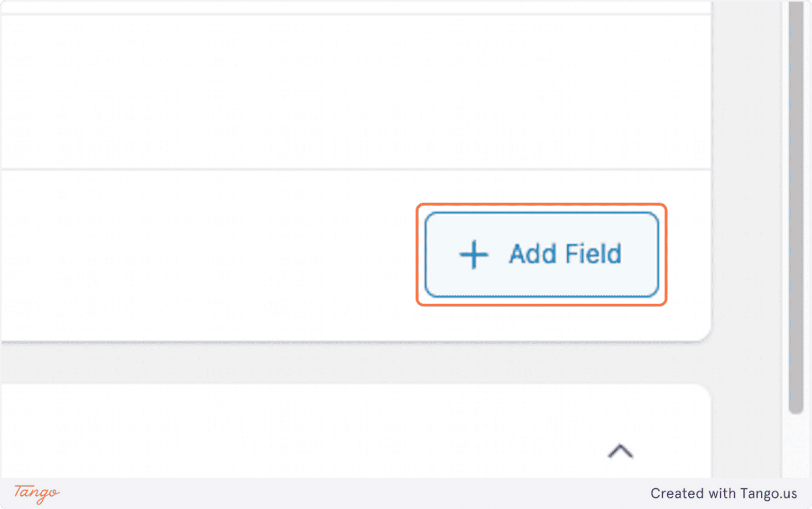812x509 pixels.
Task: Click the word "Add" inside the blue button
Action: (533, 254)
